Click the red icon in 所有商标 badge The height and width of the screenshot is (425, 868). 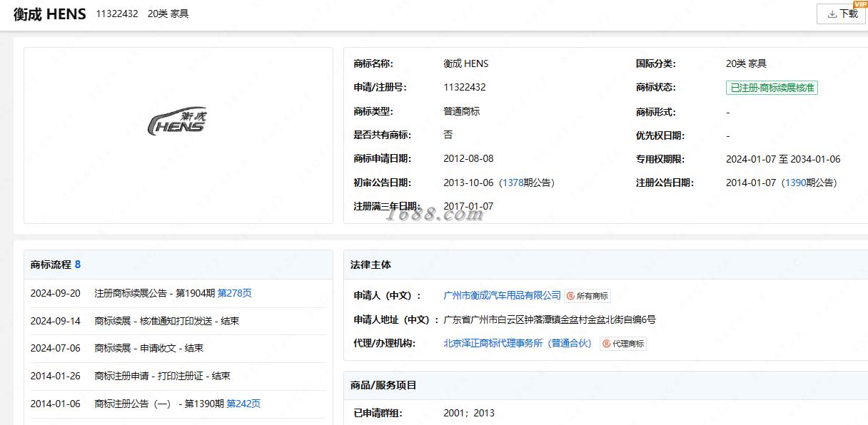click(x=570, y=296)
